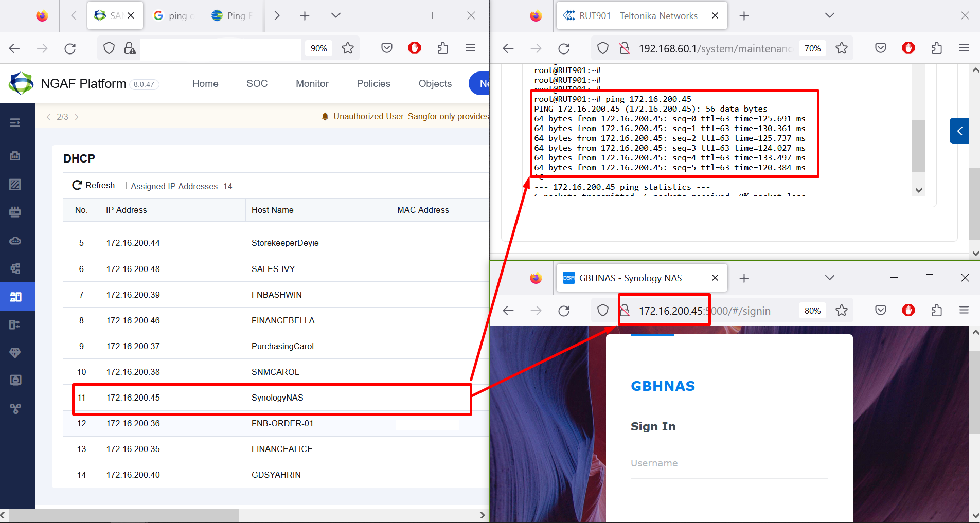Screen dimensions: 980x523
Task: Reset the 70% zoom in RUT901 window
Action: tap(812, 48)
